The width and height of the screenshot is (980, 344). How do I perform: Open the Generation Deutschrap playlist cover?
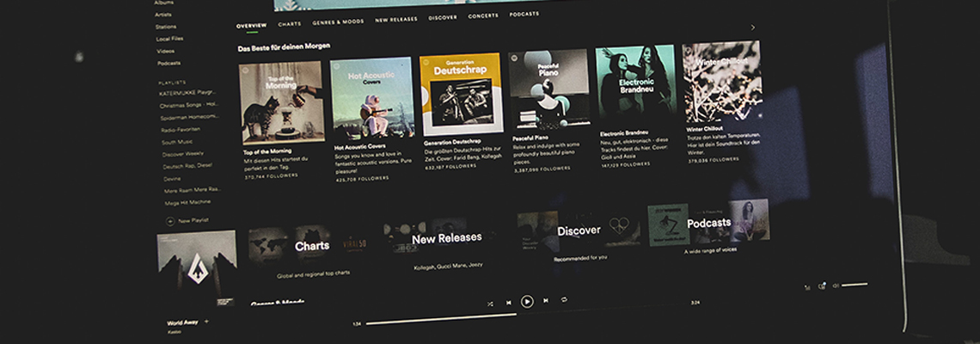[x=461, y=95]
